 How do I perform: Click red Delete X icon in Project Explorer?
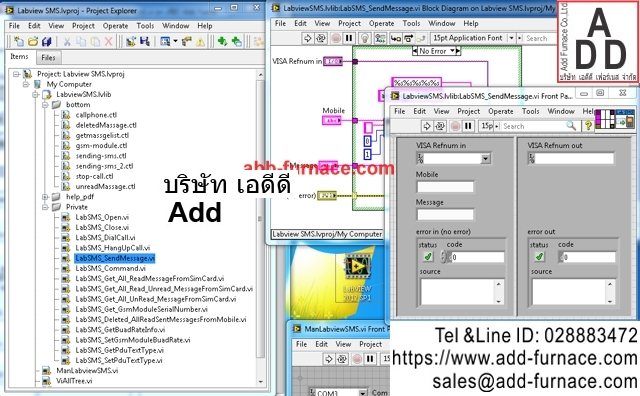(109, 41)
